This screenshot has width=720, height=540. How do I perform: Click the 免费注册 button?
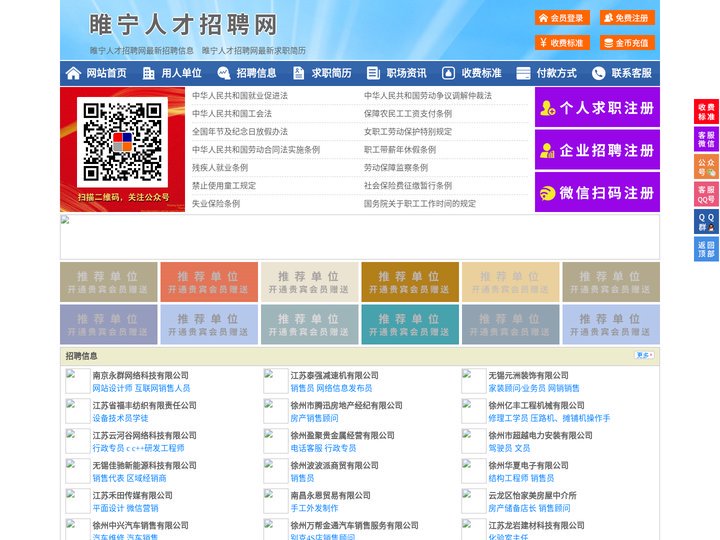tap(627, 18)
